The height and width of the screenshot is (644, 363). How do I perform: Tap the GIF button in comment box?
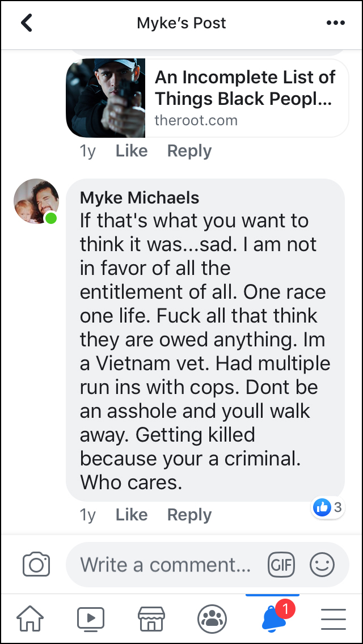click(x=282, y=565)
